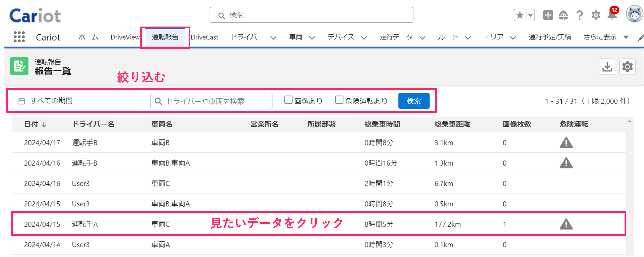Click the ドライバーや車両を検索 input field

[211, 101]
